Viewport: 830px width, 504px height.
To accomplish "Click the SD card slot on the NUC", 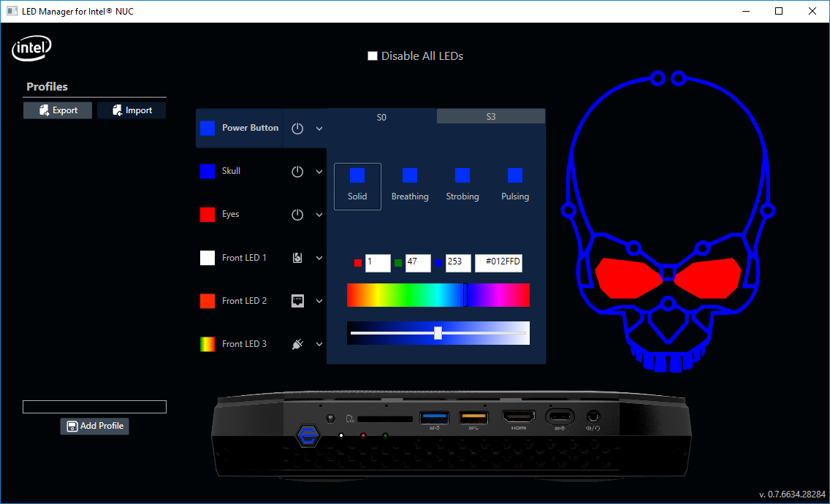I will [385, 419].
